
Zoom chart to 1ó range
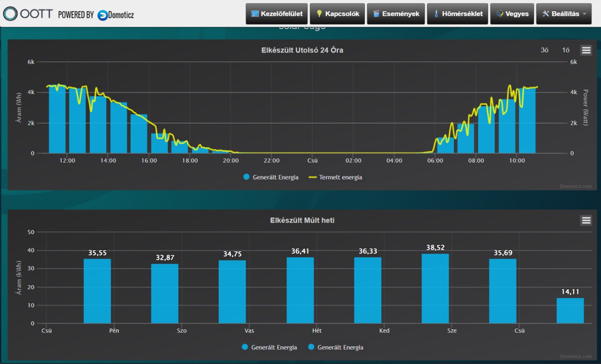[565, 50]
